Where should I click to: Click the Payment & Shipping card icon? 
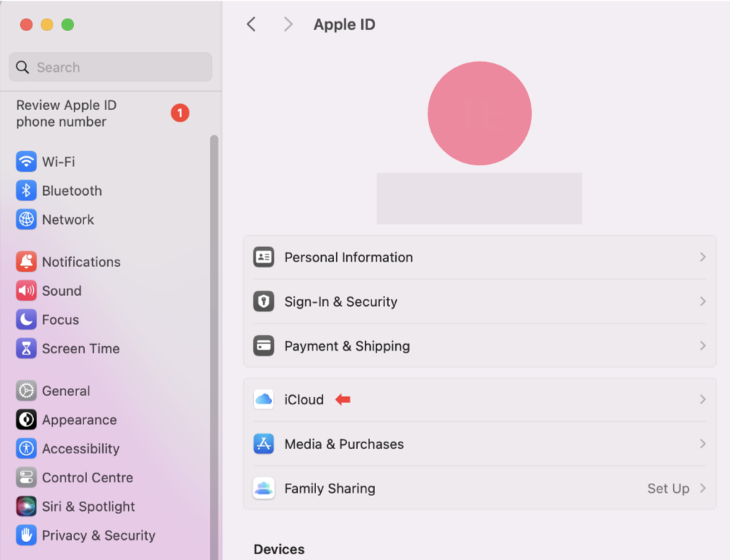click(263, 346)
